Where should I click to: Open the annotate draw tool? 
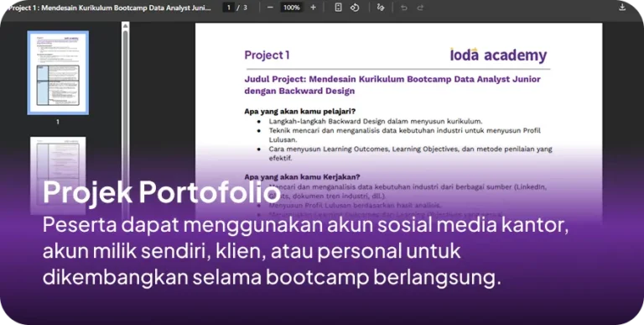[381, 8]
